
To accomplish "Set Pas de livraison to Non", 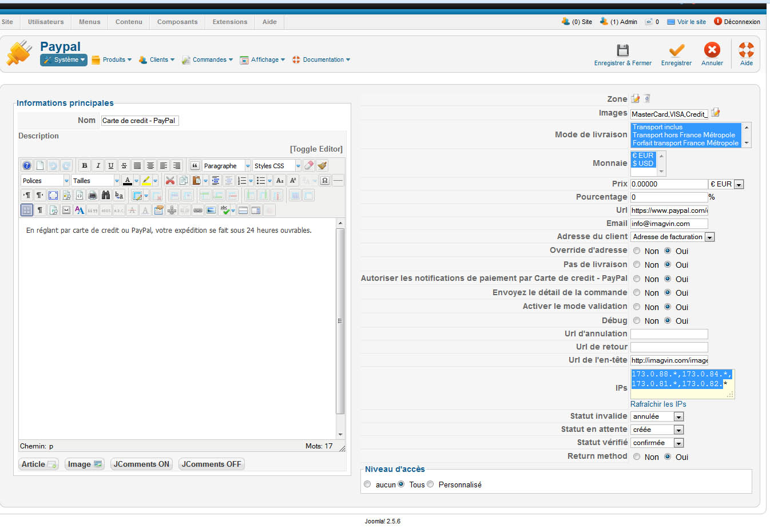I will 637,264.
